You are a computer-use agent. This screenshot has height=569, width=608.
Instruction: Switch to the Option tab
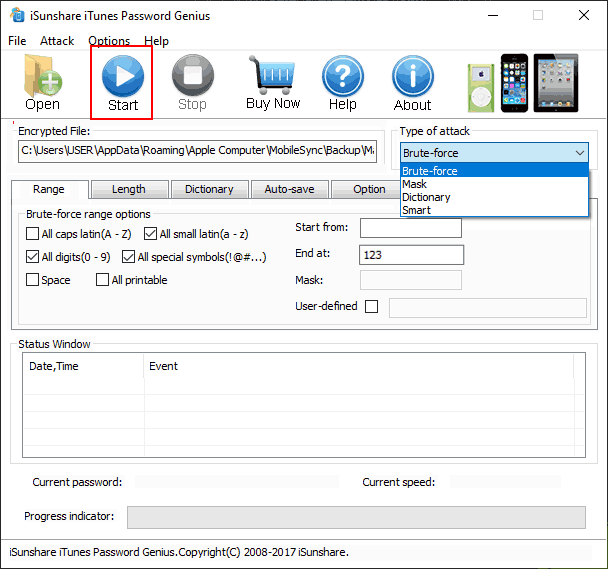[x=366, y=189]
